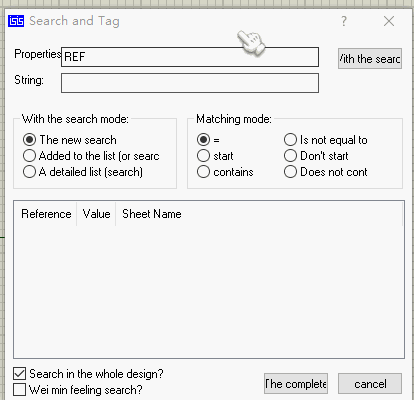Click the question mark help button
Screen dimensions: 414x400
pos(344,21)
